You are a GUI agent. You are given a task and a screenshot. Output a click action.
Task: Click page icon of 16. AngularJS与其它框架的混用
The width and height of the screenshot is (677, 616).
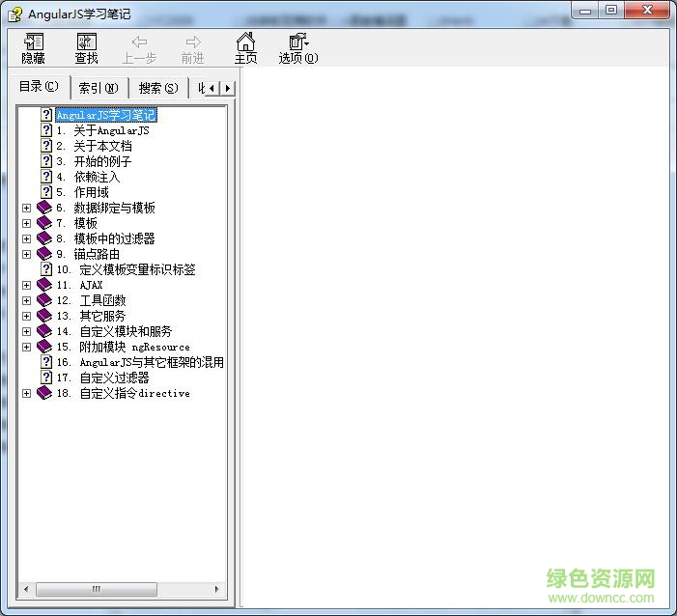pyautogui.click(x=46, y=362)
